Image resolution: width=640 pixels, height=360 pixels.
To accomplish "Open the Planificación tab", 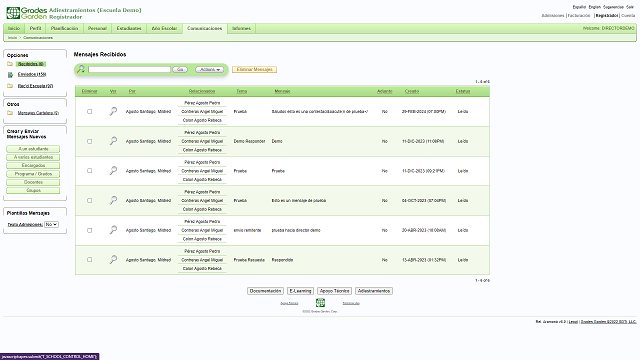I will click(64, 28).
